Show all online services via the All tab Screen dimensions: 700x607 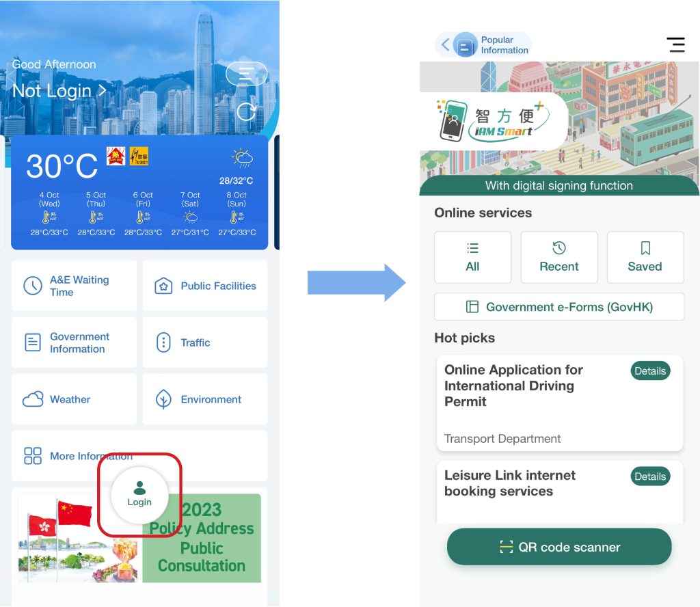tap(472, 257)
